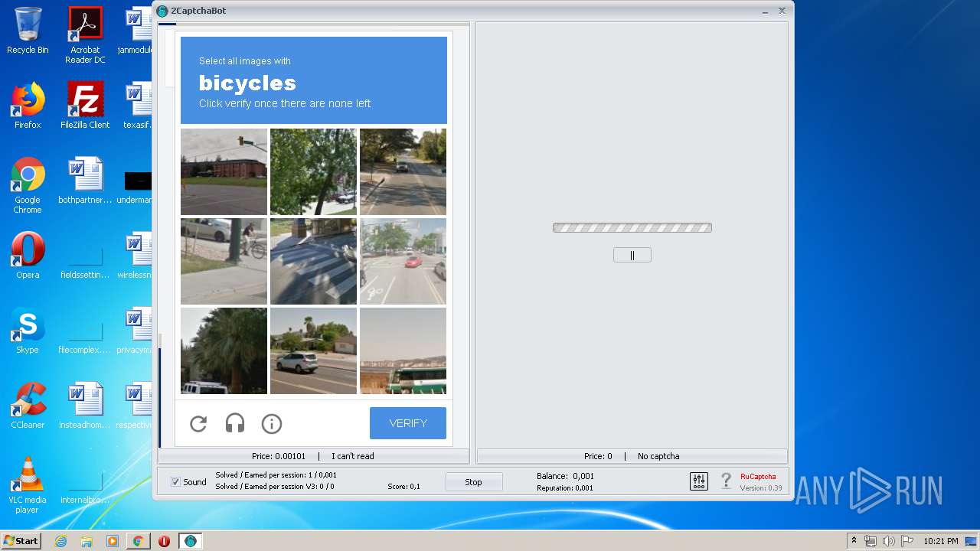Image resolution: width=980 pixels, height=551 pixels.
Task: Open the internalbro desktop file
Action: click(85, 481)
